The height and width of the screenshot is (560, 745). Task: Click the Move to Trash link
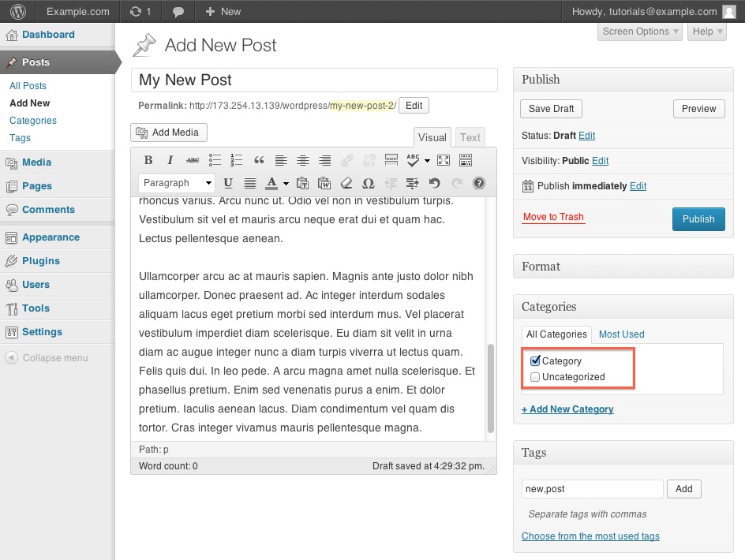click(553, 217)
